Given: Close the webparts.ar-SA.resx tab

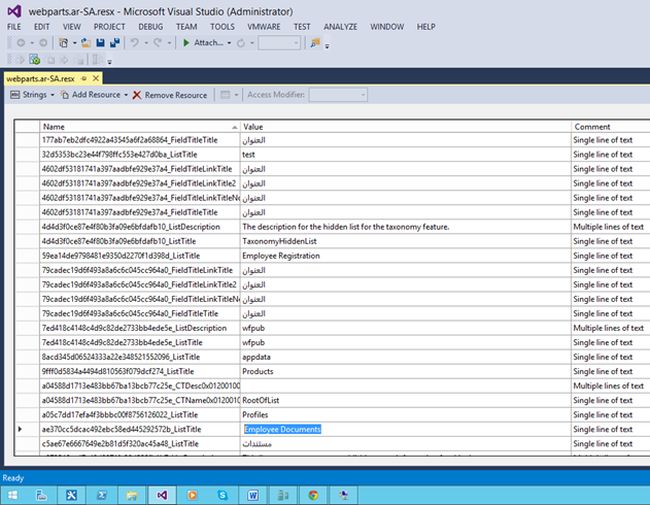Looking at the screenshot, I should tap(98, 78).
